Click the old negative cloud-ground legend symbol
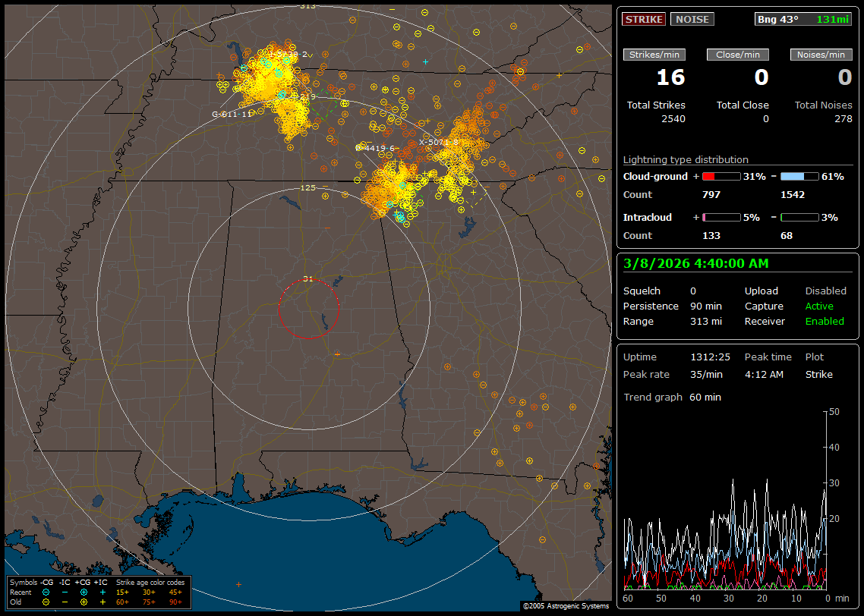This screenshot has height=616, width=864. pyautogui.click(x=46, y=602)
